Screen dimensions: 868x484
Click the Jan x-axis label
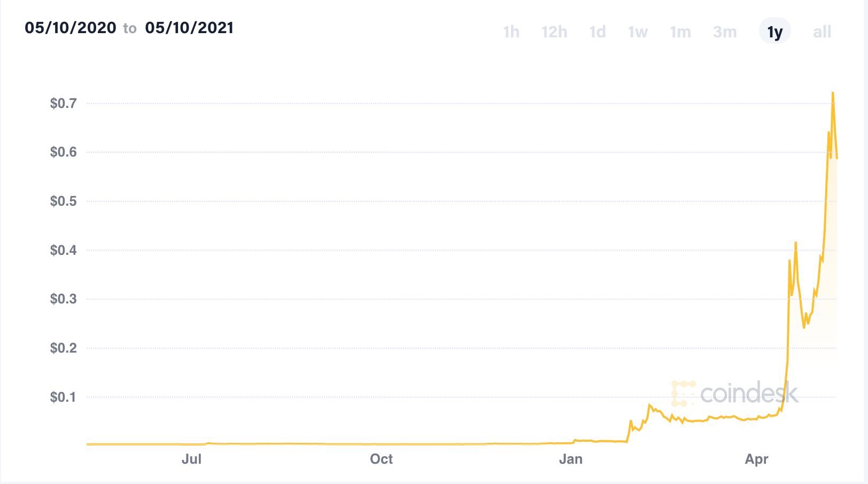point(570,459)
